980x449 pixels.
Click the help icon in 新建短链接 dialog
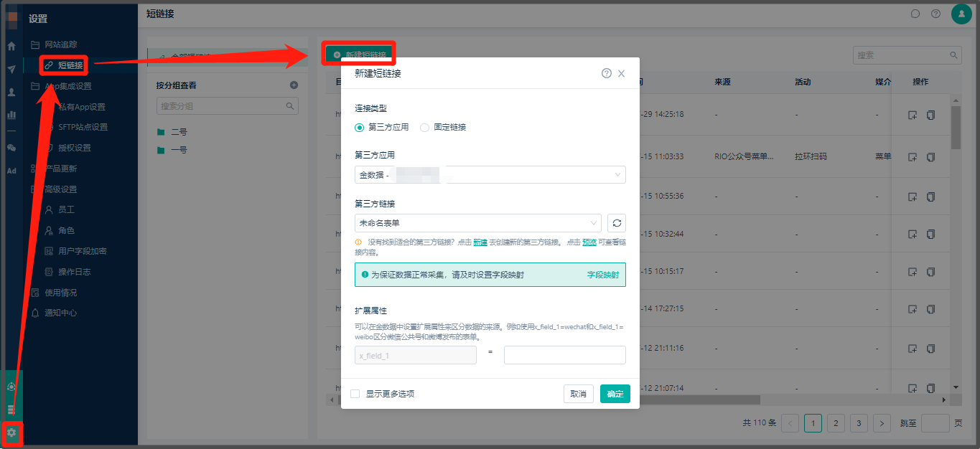pos(607,73)
